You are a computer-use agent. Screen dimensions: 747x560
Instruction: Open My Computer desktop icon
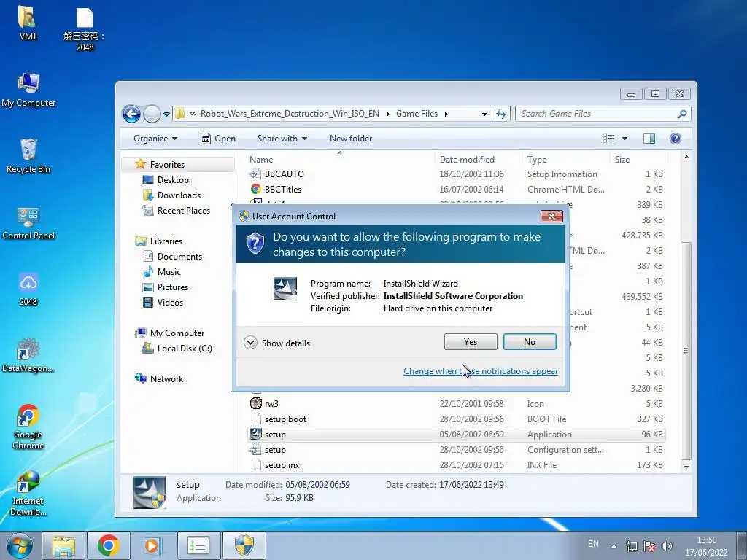pos(28,90)
